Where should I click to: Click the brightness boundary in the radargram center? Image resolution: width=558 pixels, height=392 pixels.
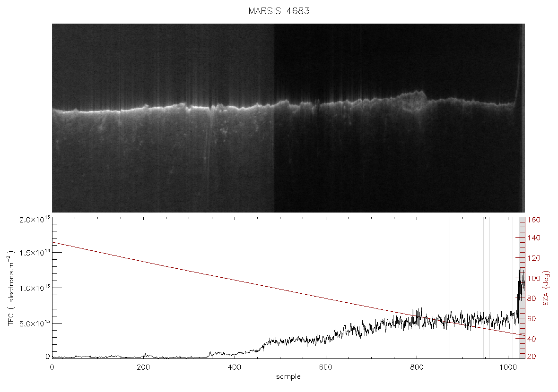click(274, 118)
